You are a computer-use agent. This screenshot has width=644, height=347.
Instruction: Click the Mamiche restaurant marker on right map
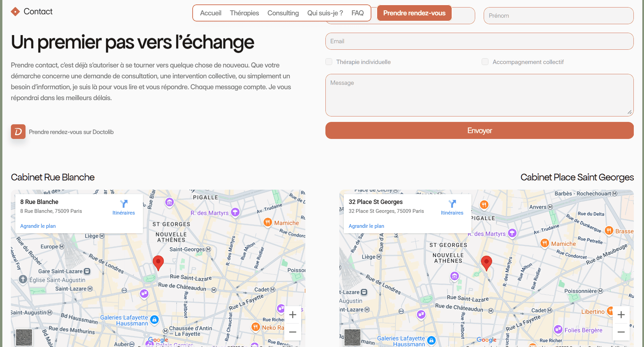click(x=545, y=243)
